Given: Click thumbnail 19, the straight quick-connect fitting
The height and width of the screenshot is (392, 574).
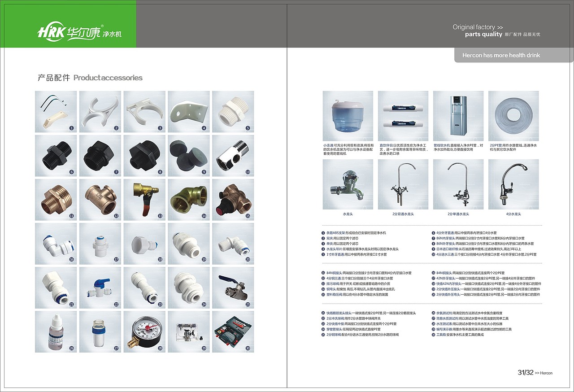Looking at the screenshot, I should [189, 244].
